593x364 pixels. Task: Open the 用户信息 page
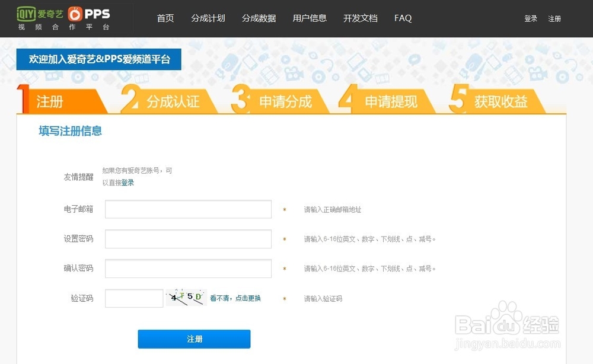[x=309, y=18]
